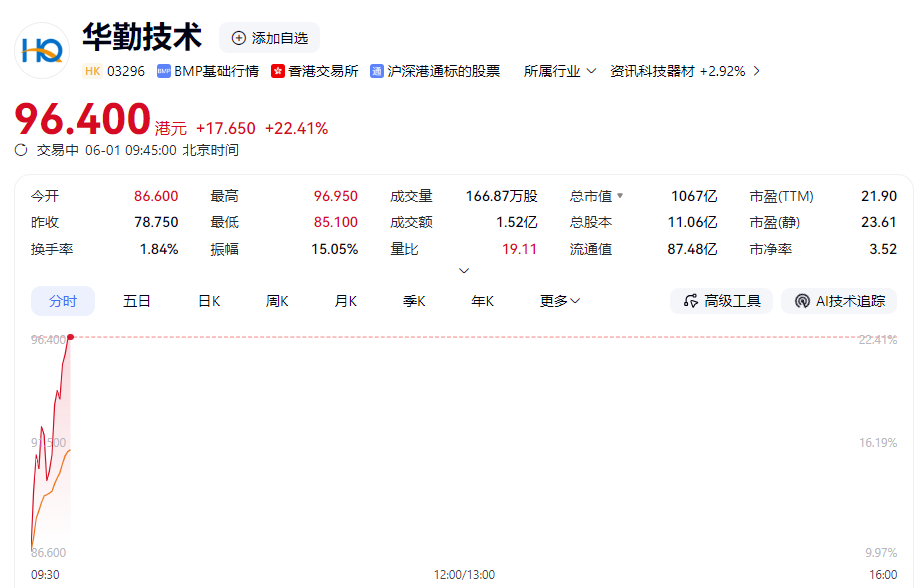Click the 香港交易所 flag icon
Image resolution: width=924 pixels, height=588 pixels.
click(x=278, y=71)
